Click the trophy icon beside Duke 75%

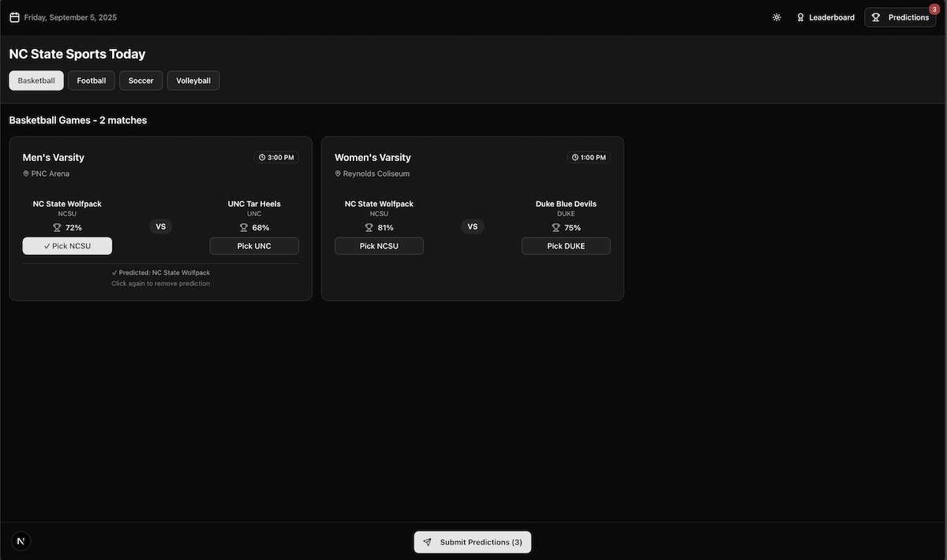(556, 228)
